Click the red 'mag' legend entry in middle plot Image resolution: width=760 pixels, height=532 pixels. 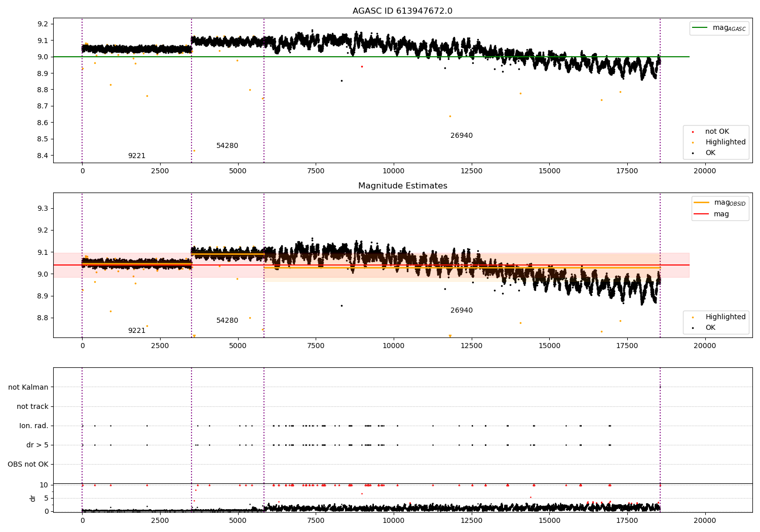click(711, 214)
